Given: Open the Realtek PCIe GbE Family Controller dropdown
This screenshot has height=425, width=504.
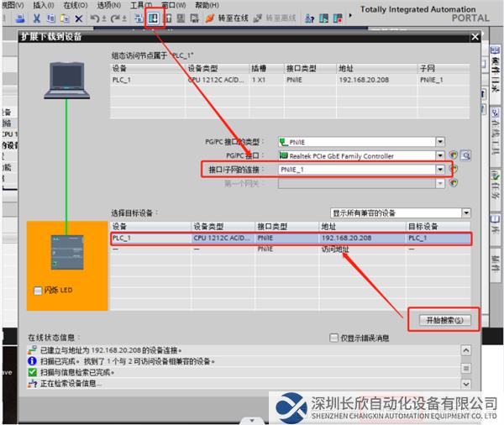Looking at the screenshot, I should (x=440, y=155).
